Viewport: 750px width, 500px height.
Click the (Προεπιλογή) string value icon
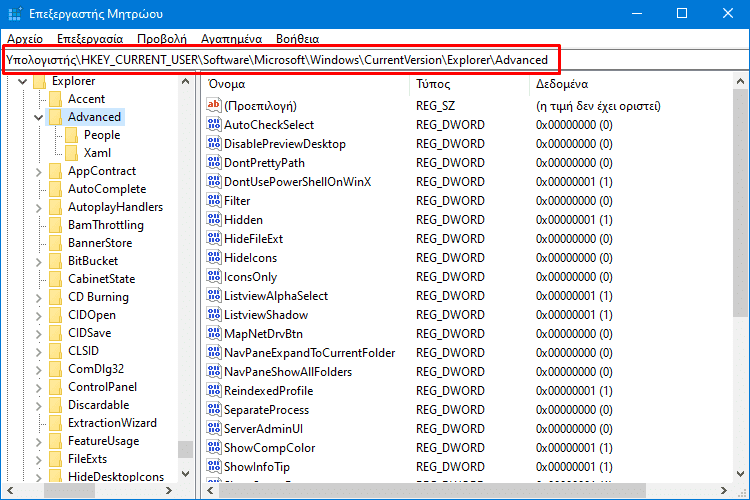[213, 105]
